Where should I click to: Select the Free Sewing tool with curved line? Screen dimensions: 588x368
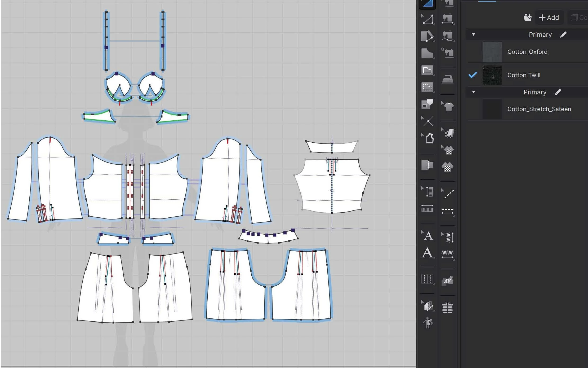pyautogui.click(x=448, y=36)
